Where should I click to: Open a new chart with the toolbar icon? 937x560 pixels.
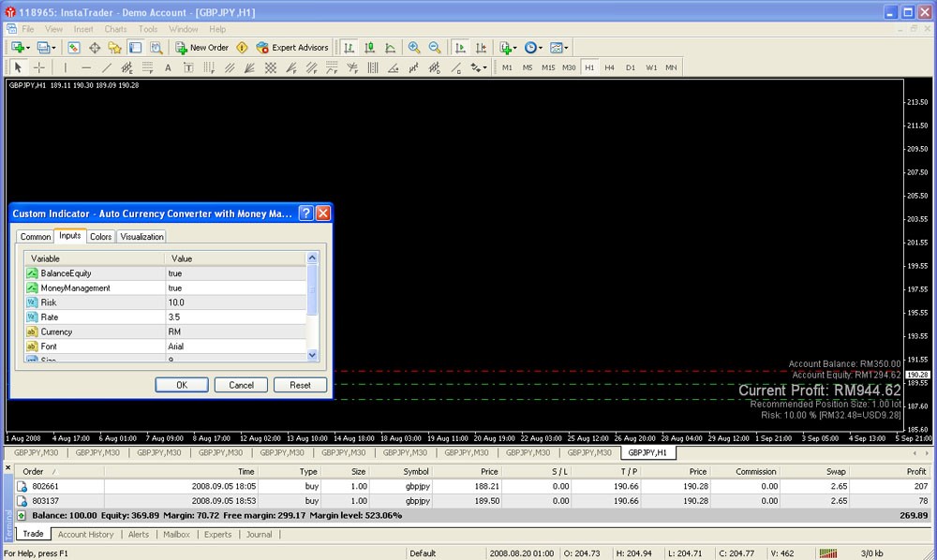[17, 48]
